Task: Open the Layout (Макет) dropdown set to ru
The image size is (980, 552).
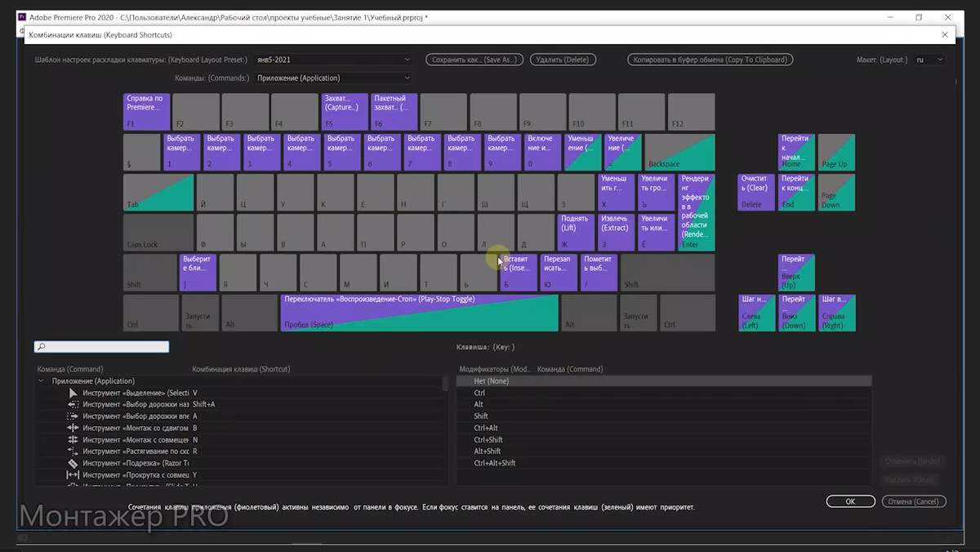Action: (929, 60)
